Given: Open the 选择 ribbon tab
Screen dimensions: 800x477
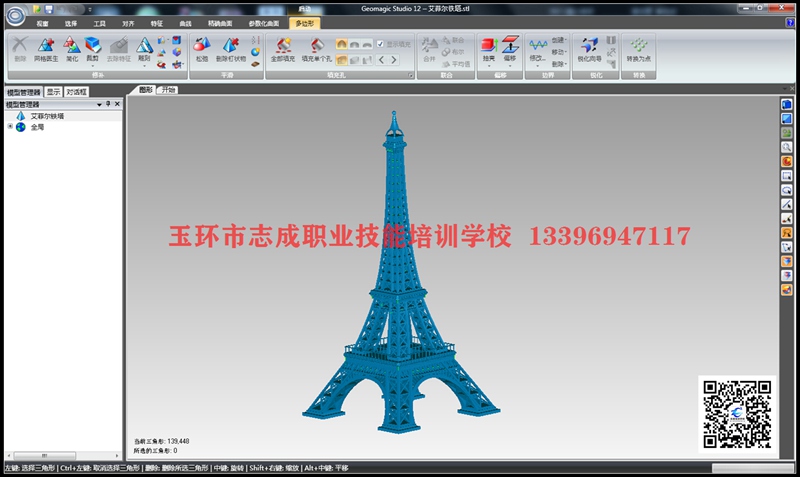Looking at the screenshot, I should pyautogui.click(x=71, y=23).
